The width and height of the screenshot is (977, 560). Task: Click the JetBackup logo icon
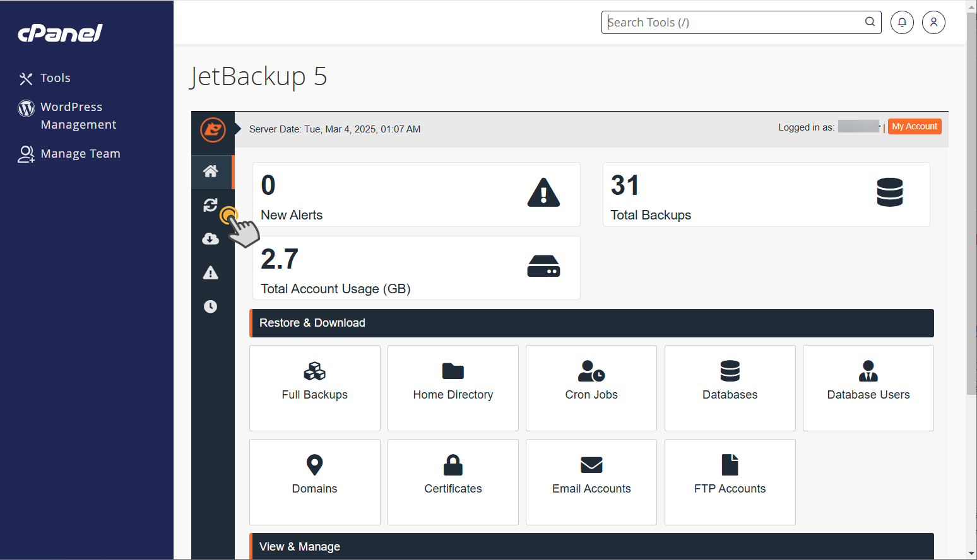tap(213, 130)
